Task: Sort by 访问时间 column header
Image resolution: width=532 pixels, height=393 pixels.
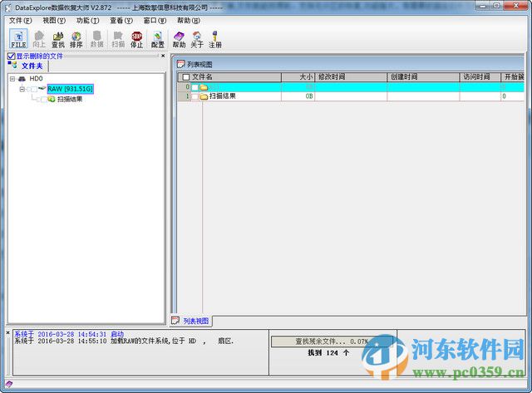Action: coord(480,77)
